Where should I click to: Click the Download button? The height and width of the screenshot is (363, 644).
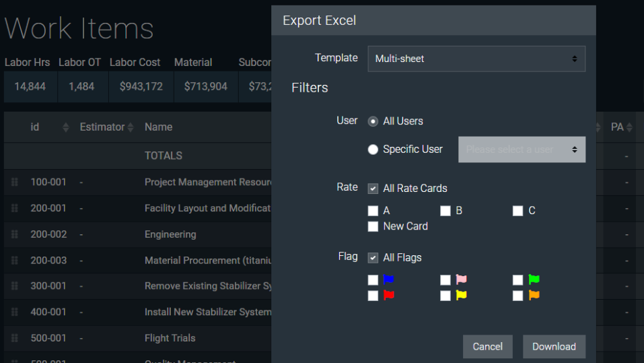point(554,347)
